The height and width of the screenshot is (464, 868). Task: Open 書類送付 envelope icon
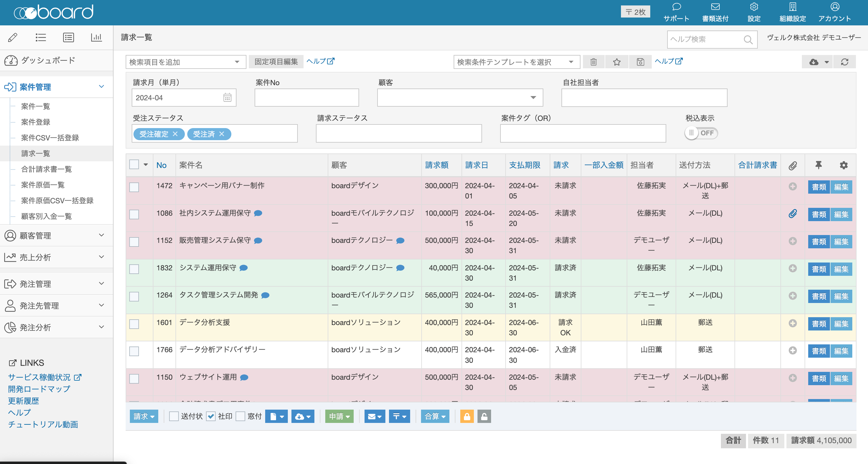pyautogui.click(x=715, y=7)
